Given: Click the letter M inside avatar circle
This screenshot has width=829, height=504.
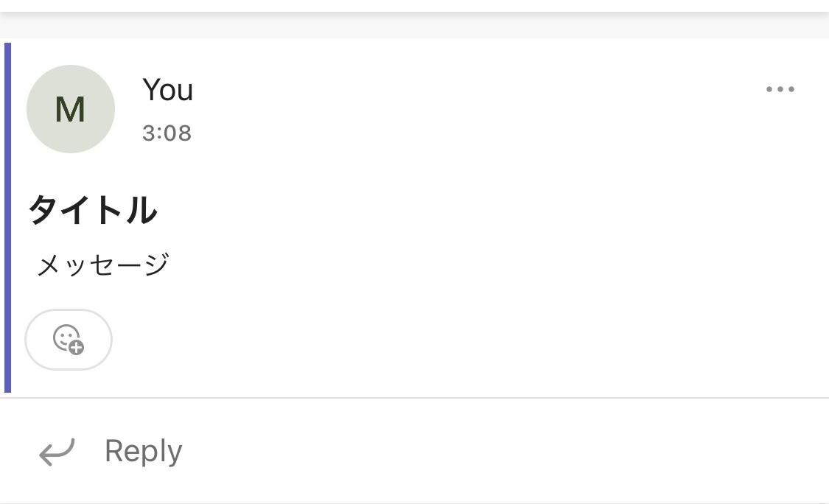Looking at the screenshot, I should 70,110.
